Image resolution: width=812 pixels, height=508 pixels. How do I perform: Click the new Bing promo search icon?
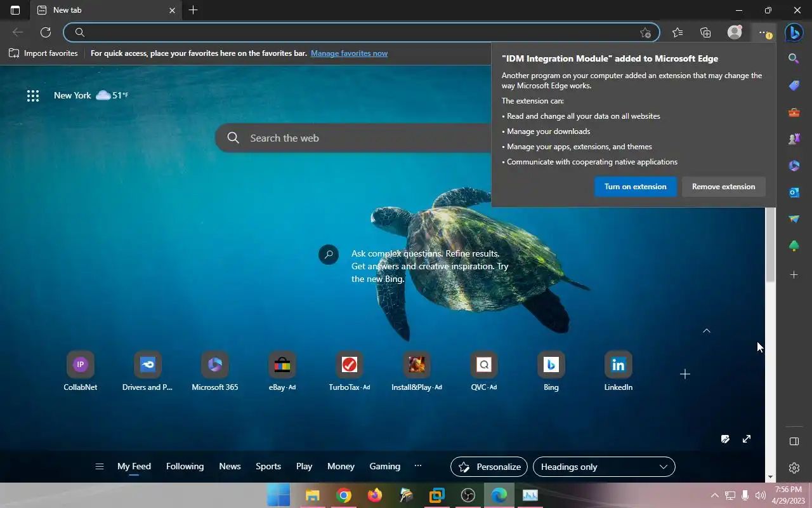329,255
